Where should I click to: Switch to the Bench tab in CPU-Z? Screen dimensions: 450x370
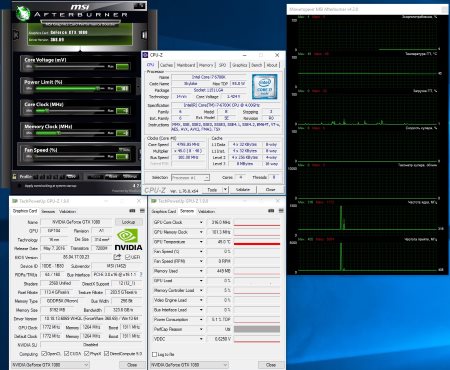(x=257, y=65)
